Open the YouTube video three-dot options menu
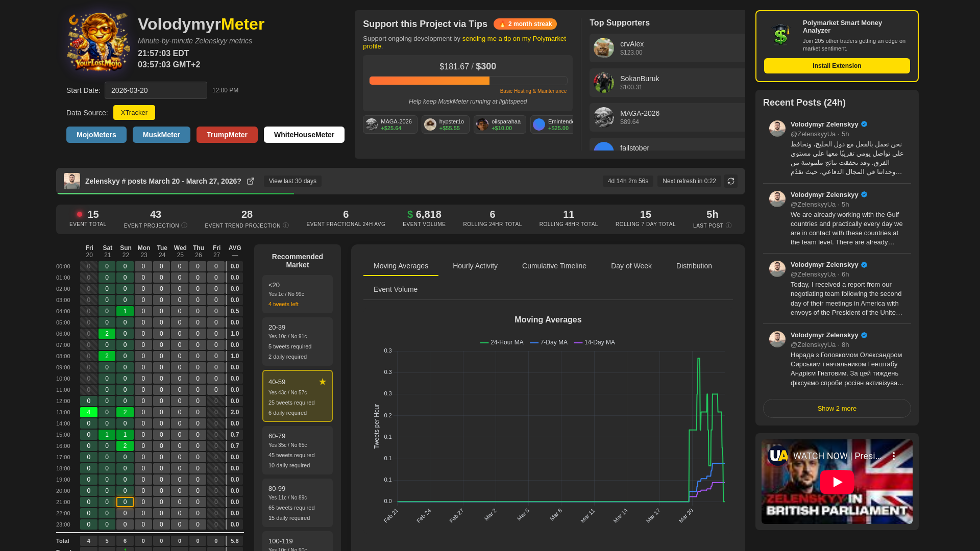Image resolution: width=980 pixels, height=551 pixels. (894, 456)
